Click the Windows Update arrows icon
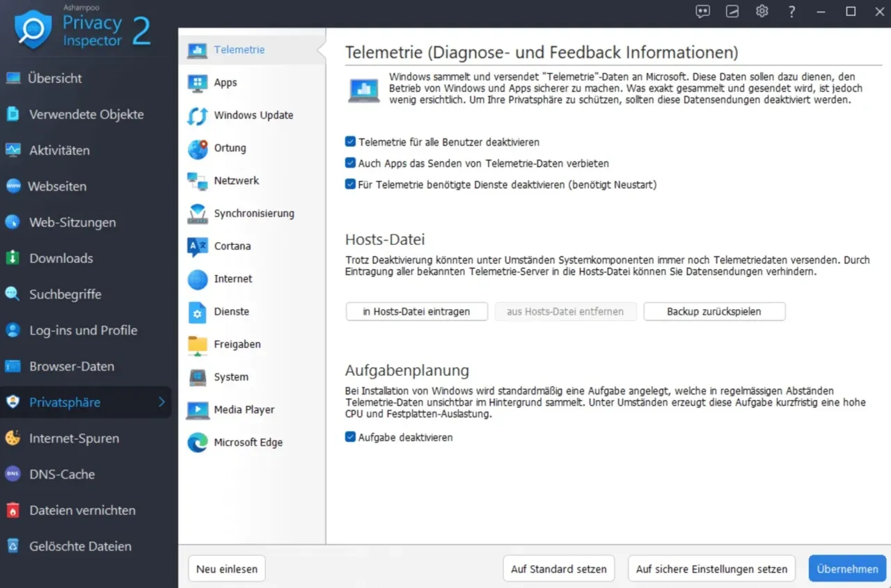Image resolution: width=891 pixels, height=588 pixels. (x=198, y=116)
